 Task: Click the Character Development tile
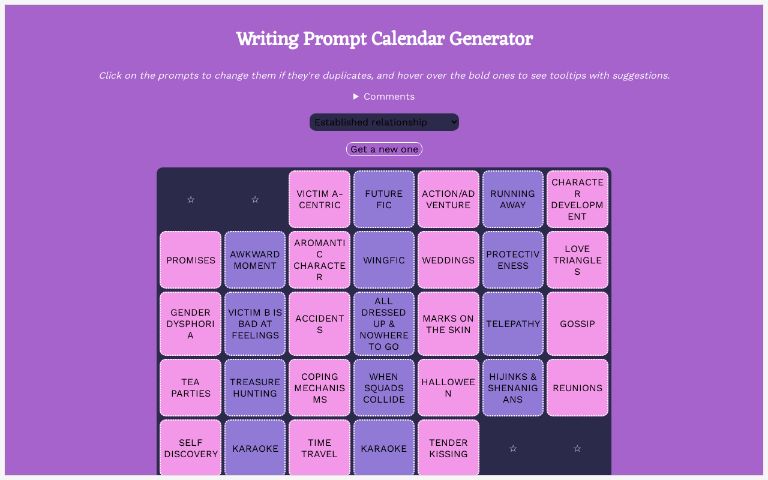click(577, 199)
